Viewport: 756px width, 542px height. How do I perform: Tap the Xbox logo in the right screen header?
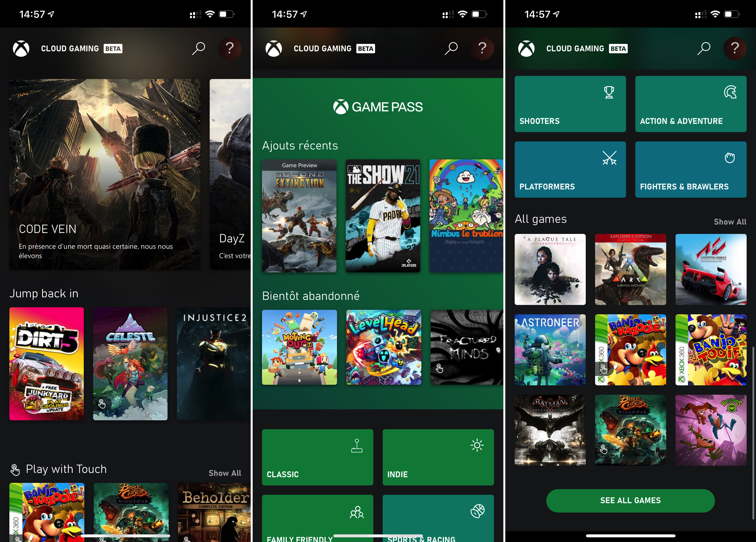tap(526, 49)
